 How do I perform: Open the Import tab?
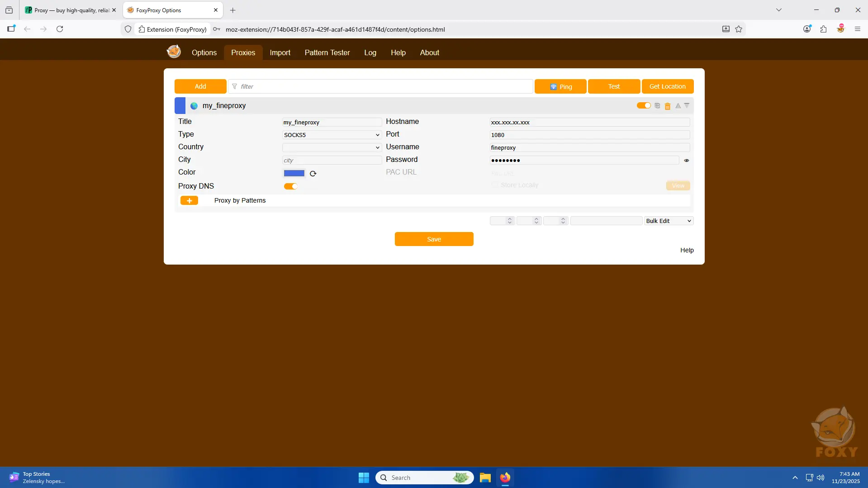(x=280, y=52)
